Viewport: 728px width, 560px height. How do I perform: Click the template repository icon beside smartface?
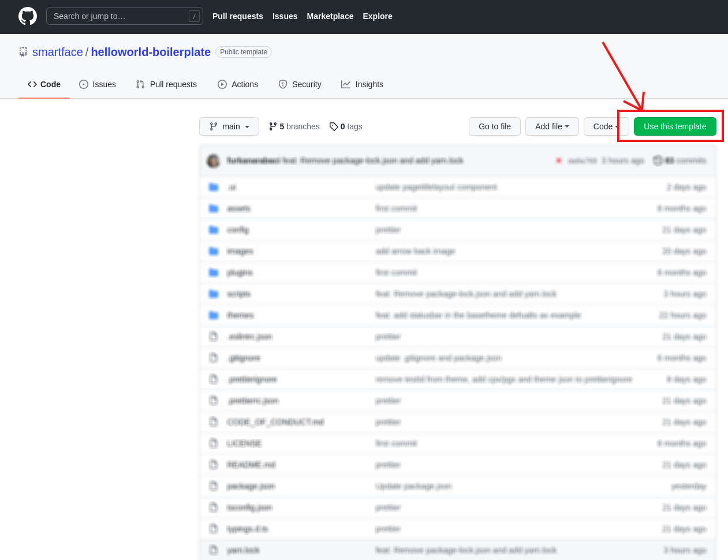tap(23, 52)
